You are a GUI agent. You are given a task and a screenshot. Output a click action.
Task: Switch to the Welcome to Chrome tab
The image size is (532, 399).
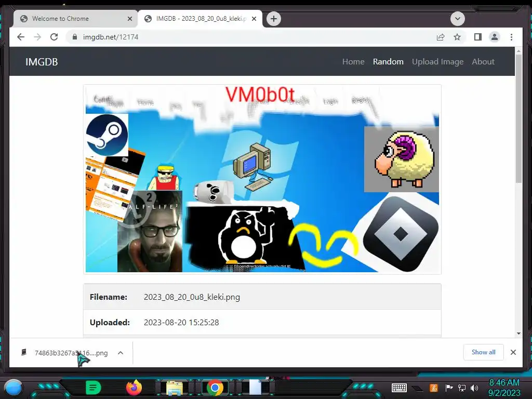76,19
